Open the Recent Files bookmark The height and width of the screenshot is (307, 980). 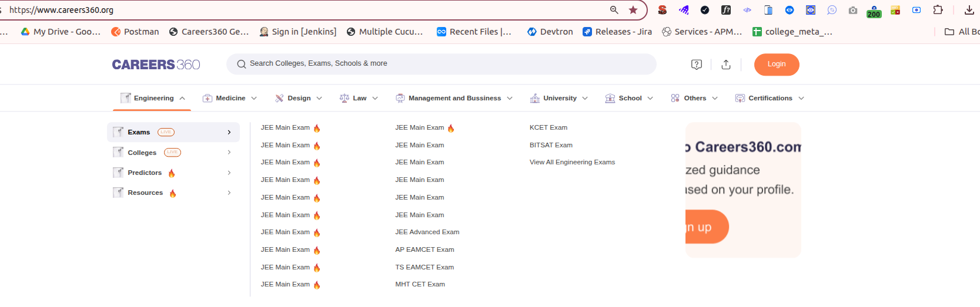coord(474,32)
